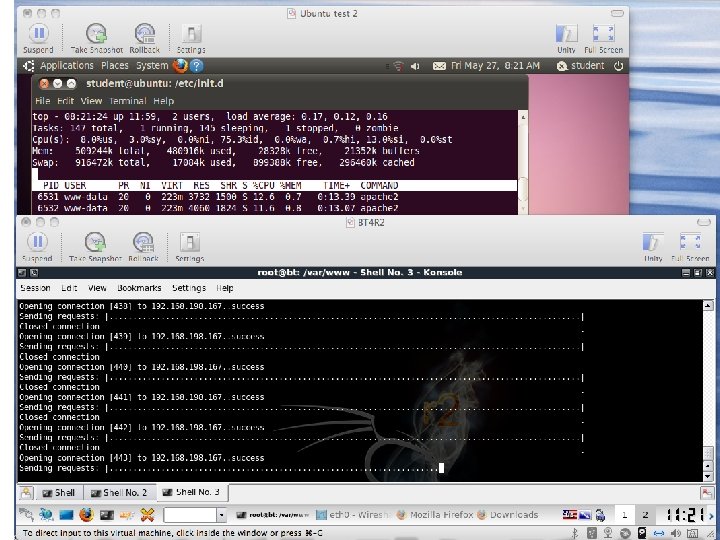Click Konsole scrollbar down arrow at bottom
Image resolution: width=720 pixels, height=540 pixels.
click(708, 477)
